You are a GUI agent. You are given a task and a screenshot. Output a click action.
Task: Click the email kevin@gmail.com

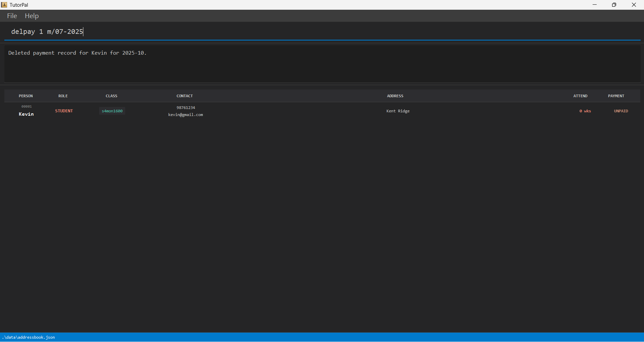[x=186, y=115]
